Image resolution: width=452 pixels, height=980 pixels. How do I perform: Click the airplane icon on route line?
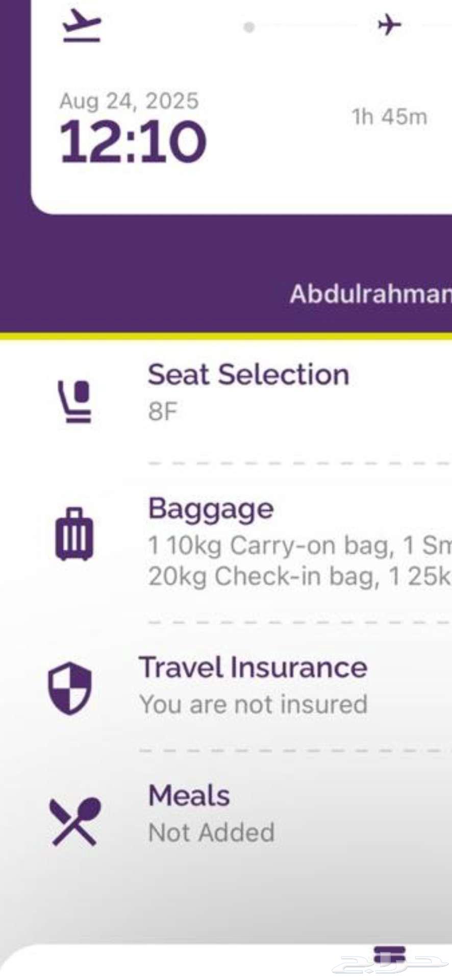point(389,24)
